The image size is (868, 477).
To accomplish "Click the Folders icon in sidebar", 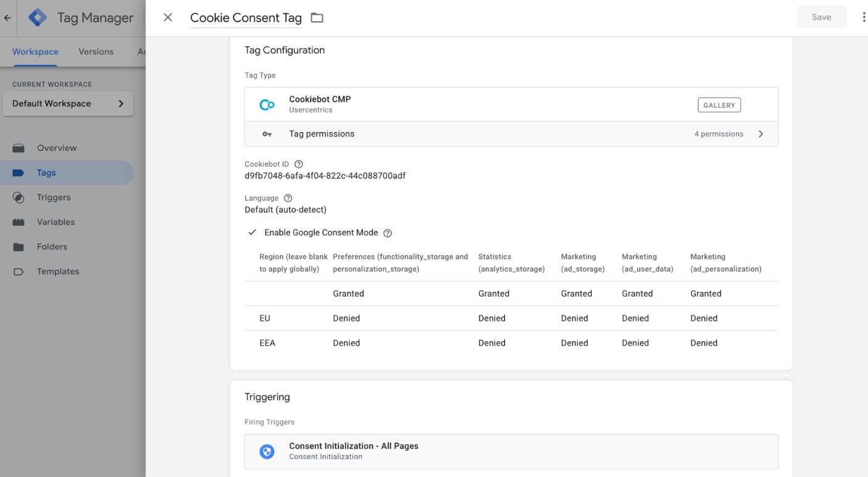I will tap(19, 247).
